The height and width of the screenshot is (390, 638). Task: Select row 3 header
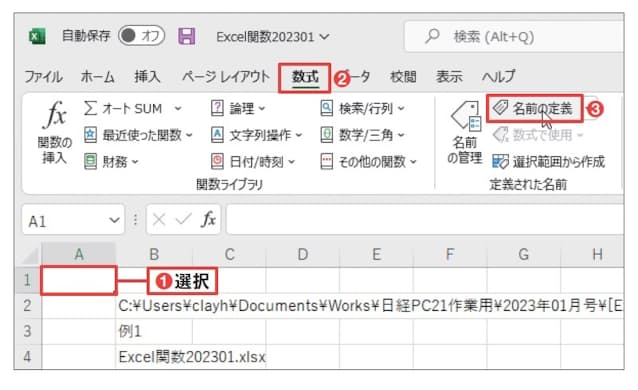tap(28, 331)
